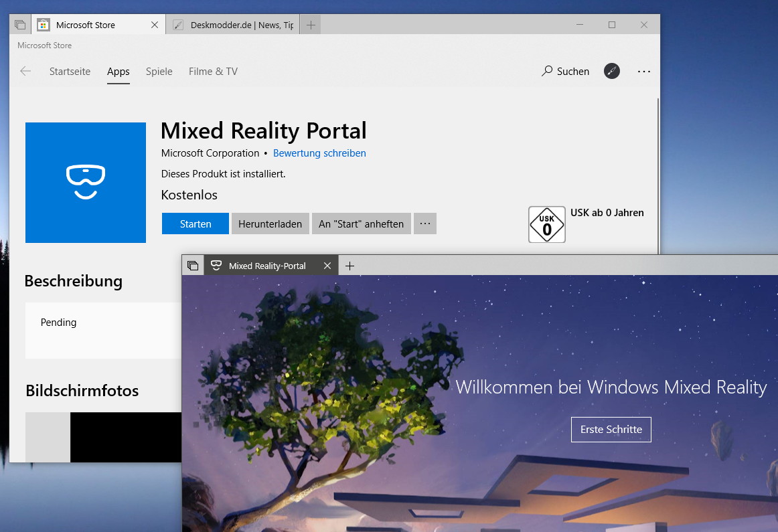
Task: Click the Mixed Reality Portal app tile
Action: [86, 183]
